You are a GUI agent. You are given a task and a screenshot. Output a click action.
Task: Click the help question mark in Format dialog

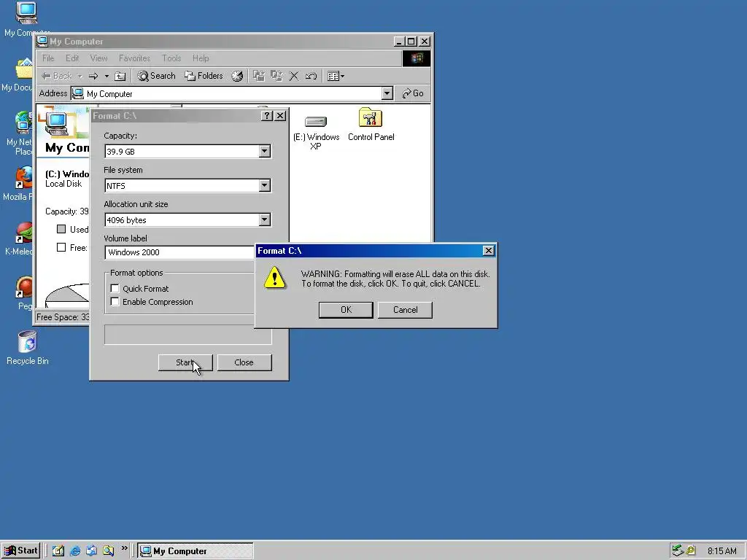267,116
